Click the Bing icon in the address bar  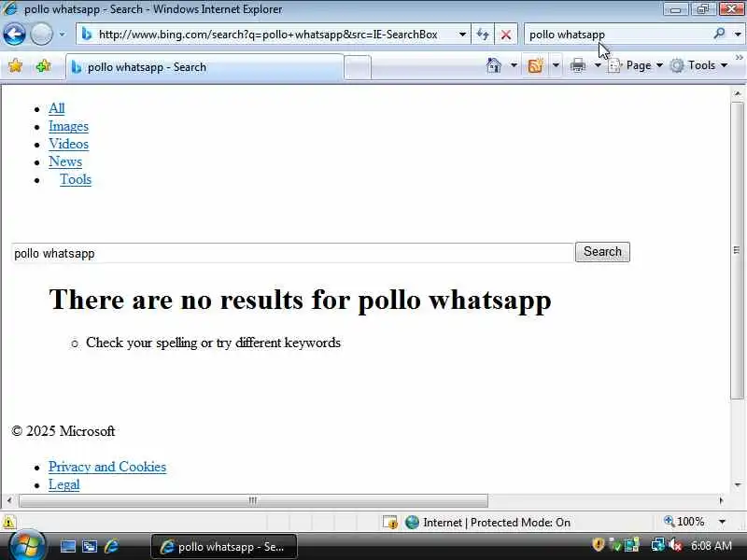[x=87, y=35]
